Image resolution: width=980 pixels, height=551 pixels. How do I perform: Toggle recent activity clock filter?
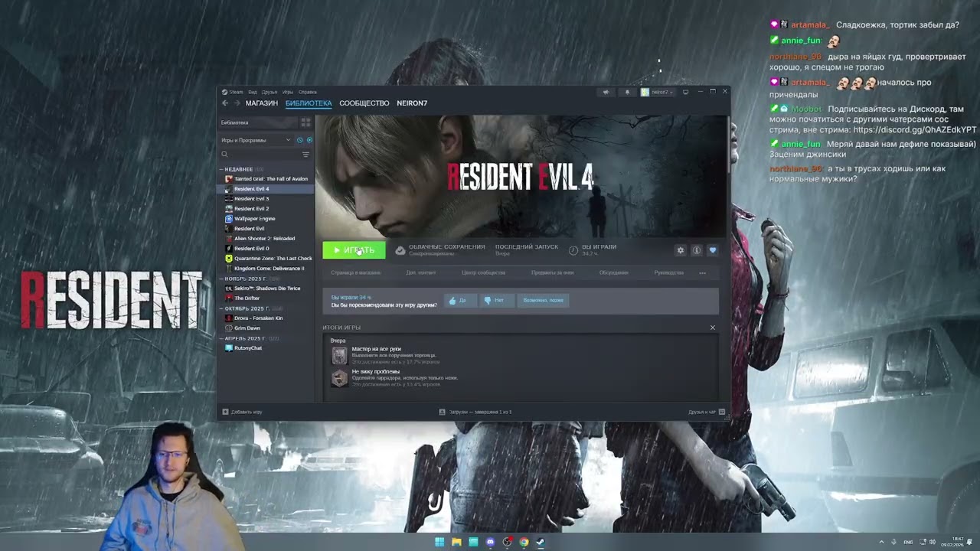(x=299, y=140)
